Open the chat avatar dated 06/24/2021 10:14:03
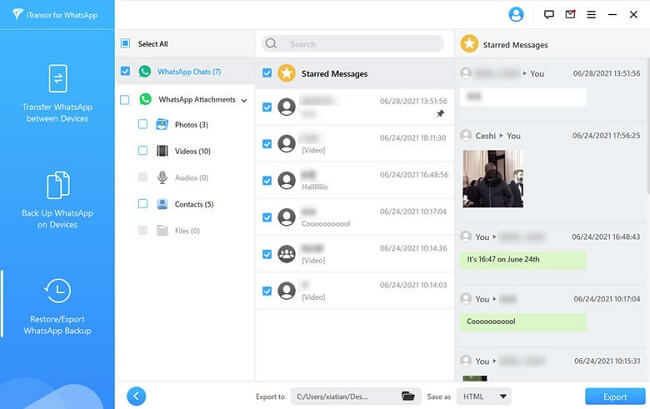This screenshot has width=650, height=409. 286,291
